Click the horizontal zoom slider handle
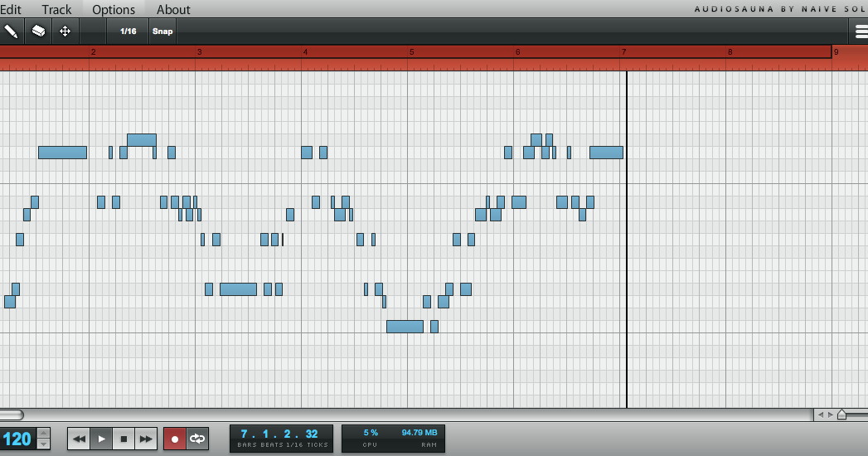 pos(842,415)
